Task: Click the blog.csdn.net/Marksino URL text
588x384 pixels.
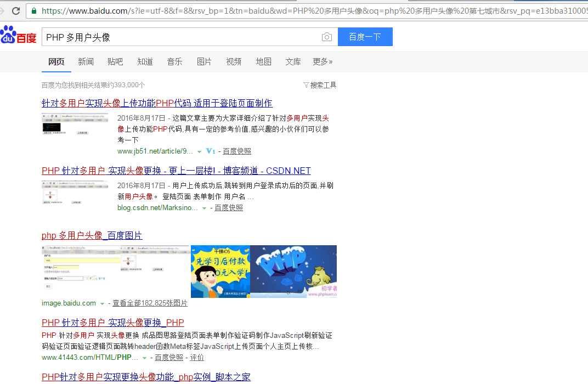Action: (x=157, y=208)
